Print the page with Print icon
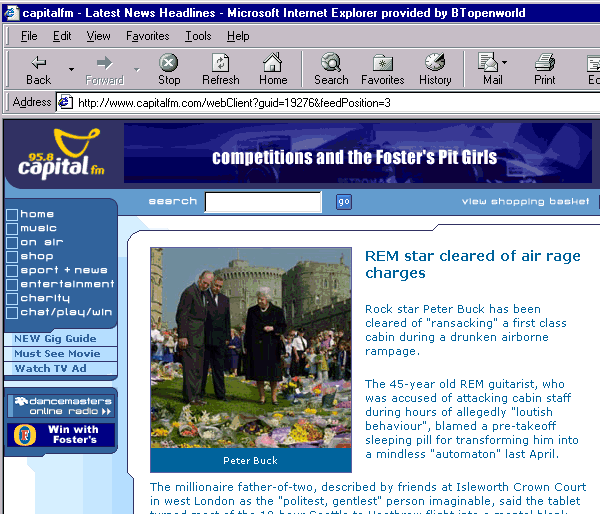Screen dimensions: 600x514 coord(545,62)
